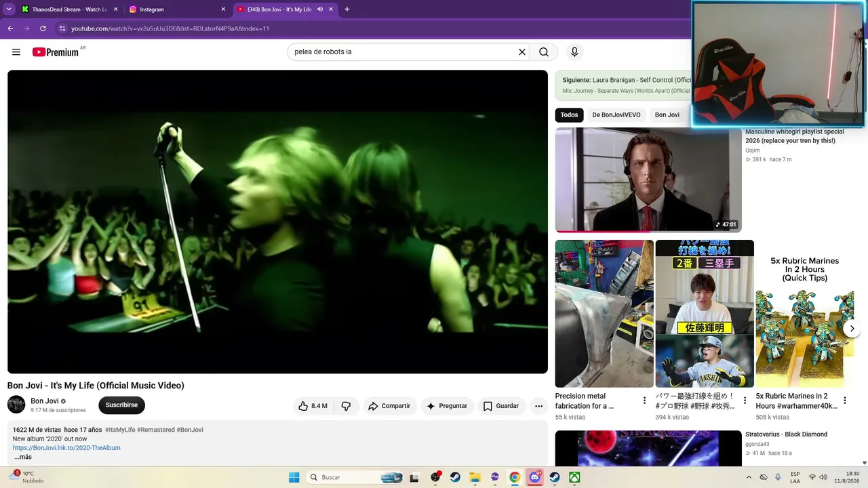868x488 pixels.
Task: Open the Masculine whitegirl playlist title
Action: (795, 136)
